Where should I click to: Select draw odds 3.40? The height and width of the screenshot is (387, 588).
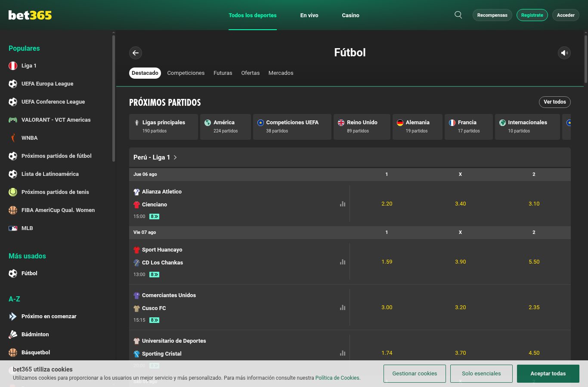tap(461, 204)
